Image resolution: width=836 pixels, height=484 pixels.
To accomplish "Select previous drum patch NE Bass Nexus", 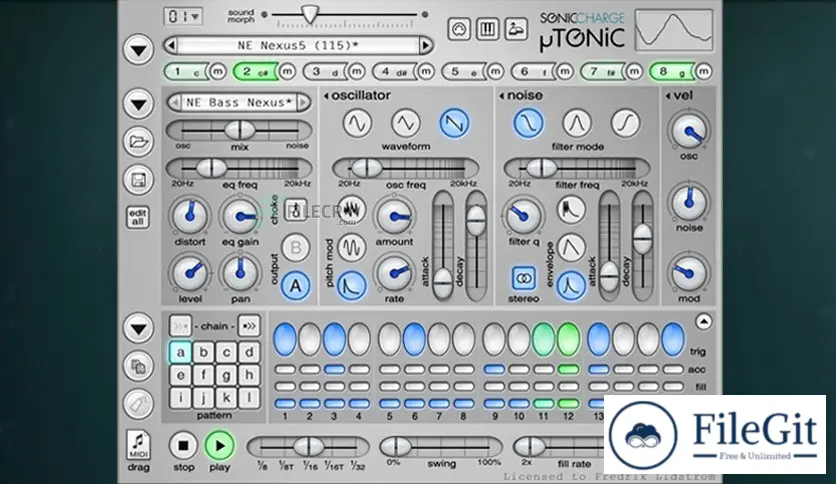I will [174, 102].
